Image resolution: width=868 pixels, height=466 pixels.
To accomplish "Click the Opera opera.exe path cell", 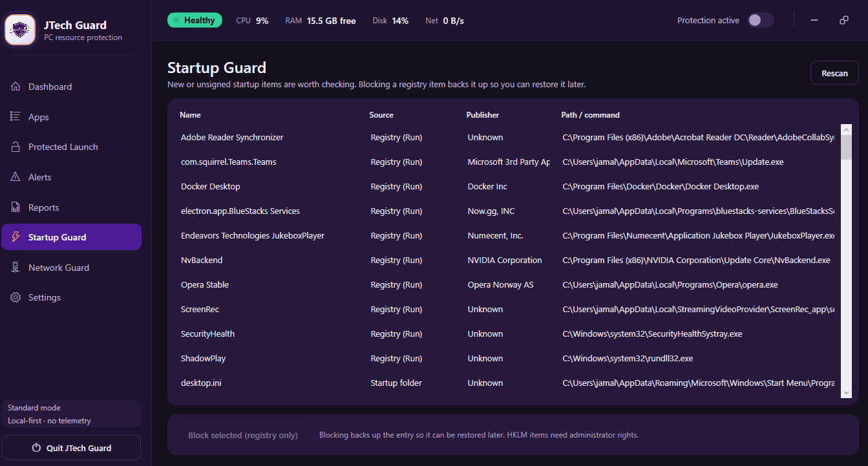I will 670,285.
